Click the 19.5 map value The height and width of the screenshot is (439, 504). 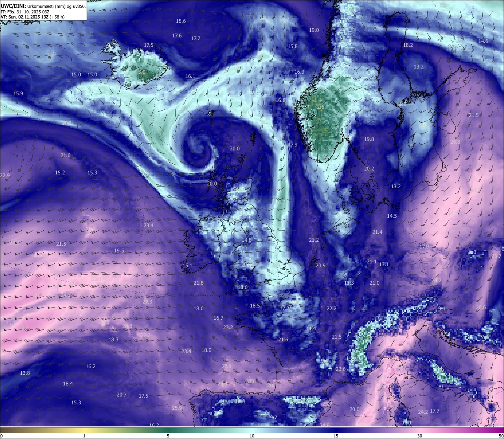click(119, 251)
